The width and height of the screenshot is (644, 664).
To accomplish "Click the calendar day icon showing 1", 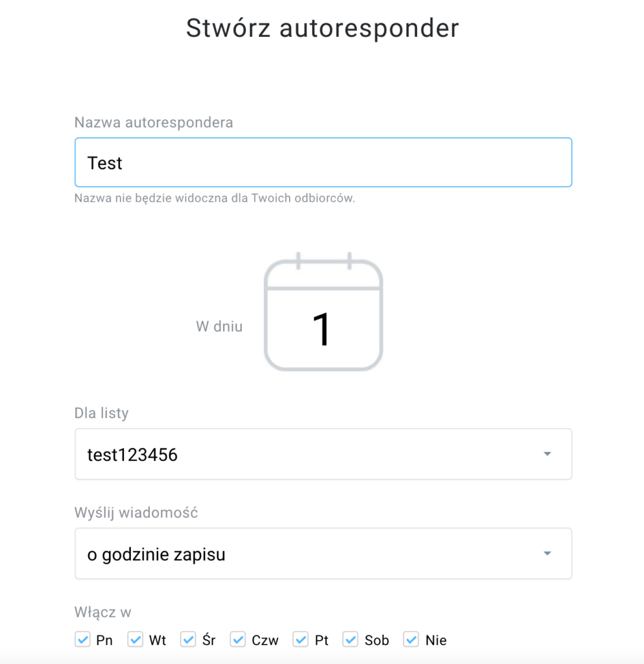I will pyautogui.click(x=324, y=312).
